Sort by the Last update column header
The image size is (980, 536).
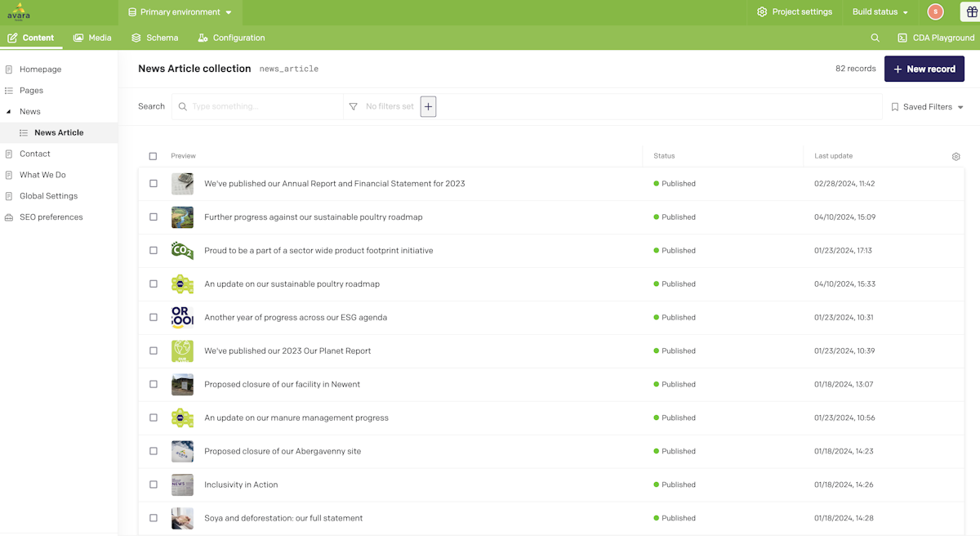click(x=833, y=156)
